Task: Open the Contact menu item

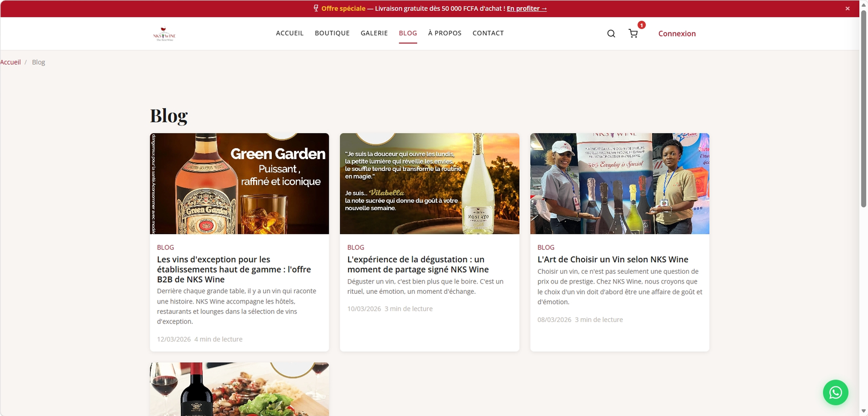Action: click(488, 33)
